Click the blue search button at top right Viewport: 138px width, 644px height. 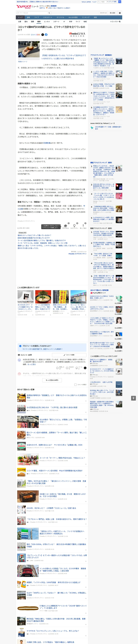(120, 2)
